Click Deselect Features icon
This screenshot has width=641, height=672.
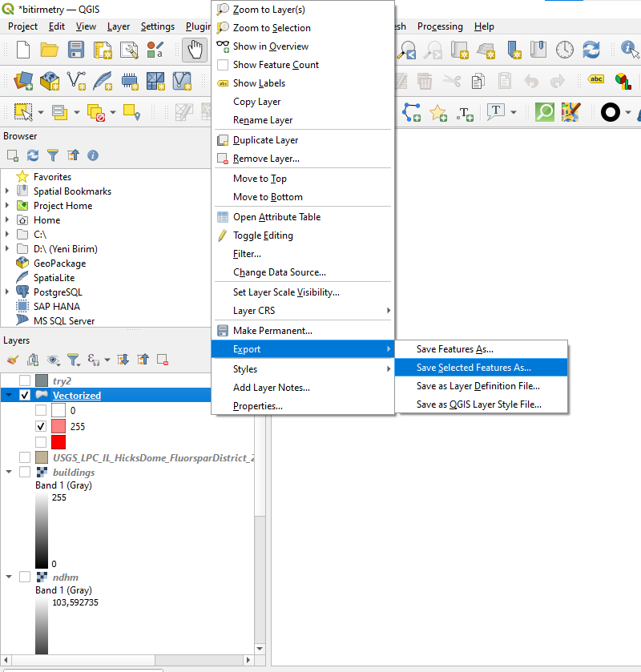pos(96,112)
